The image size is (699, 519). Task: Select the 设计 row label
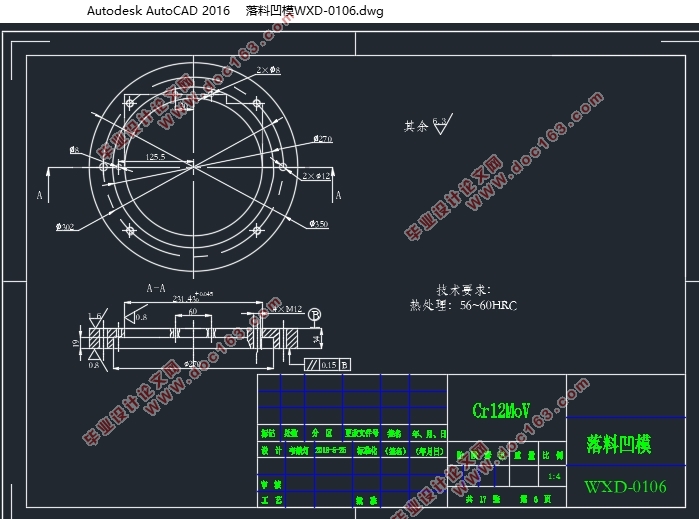point(271,450)
